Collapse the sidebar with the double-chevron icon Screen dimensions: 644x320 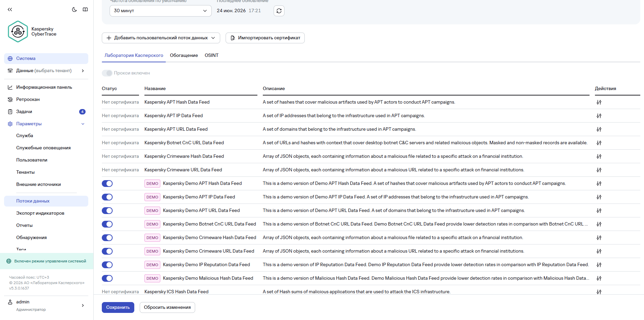[10, 9]
